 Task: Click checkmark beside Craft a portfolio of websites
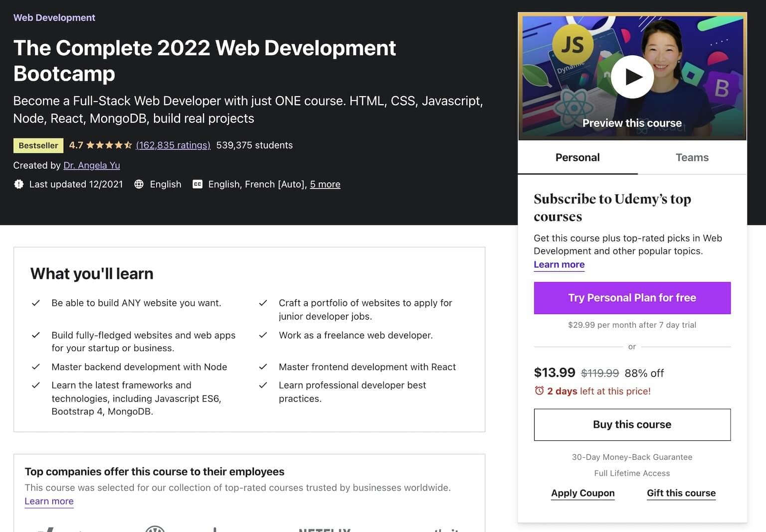[x=263, y=303]
